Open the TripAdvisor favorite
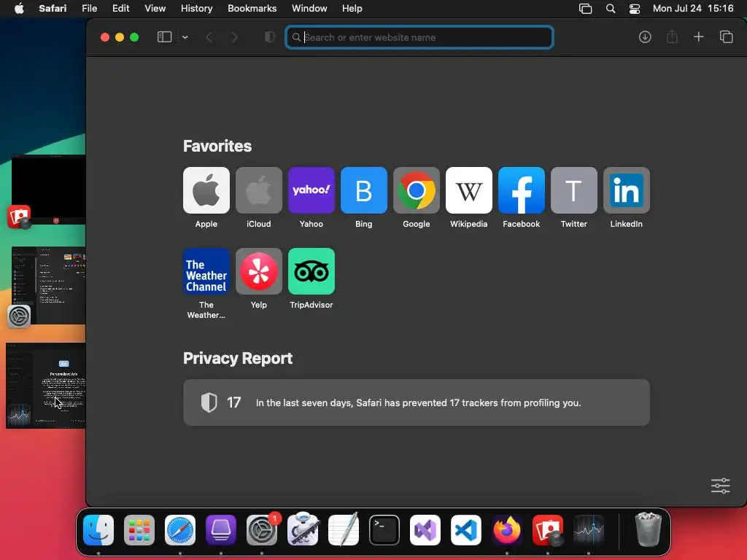 [x=311, y=271]
